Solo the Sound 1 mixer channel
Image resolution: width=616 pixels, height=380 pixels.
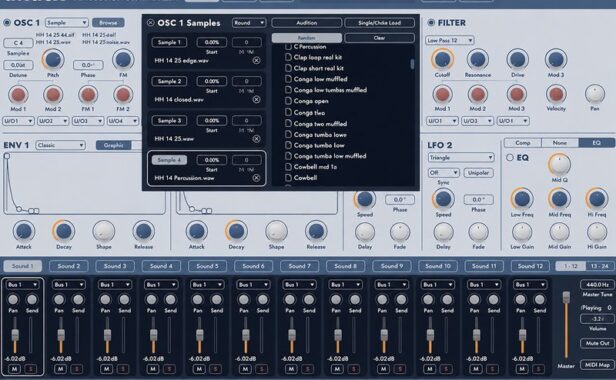tap(30, 369)
